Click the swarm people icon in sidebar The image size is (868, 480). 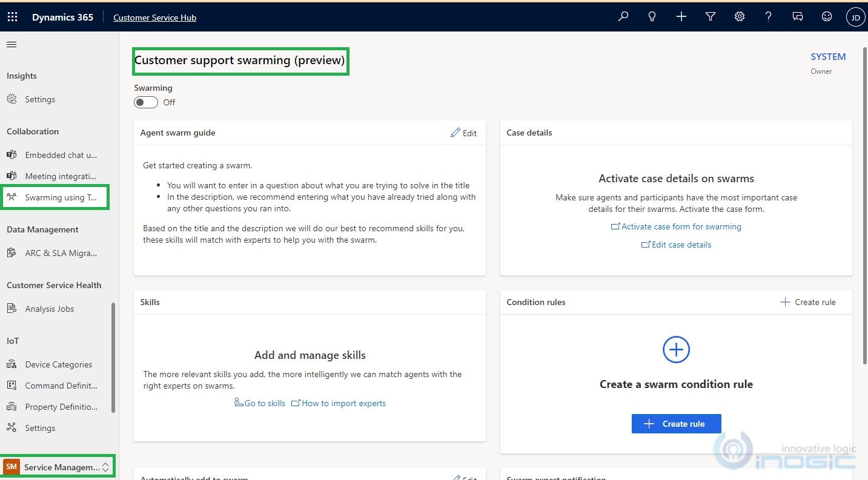coord(12,197)
